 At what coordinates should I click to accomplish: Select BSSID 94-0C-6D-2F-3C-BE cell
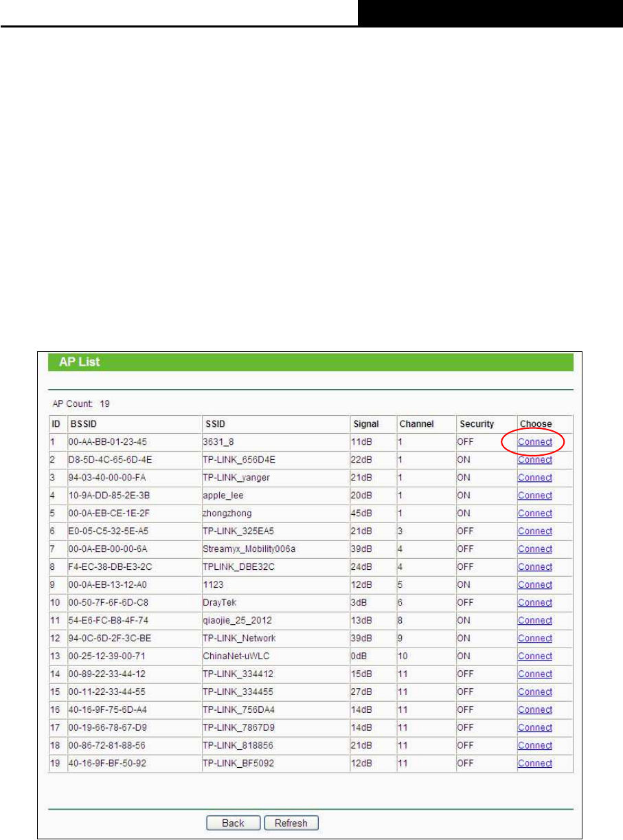coord(133,639)
